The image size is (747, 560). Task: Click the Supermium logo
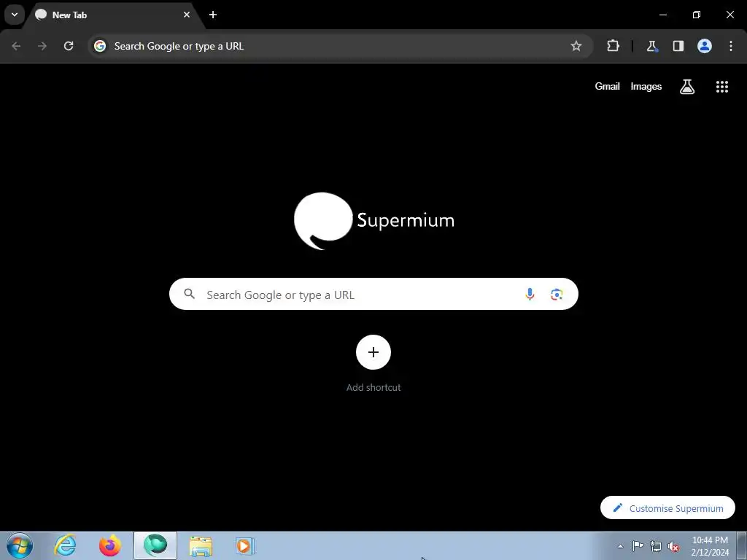click(x=374, y=221)
